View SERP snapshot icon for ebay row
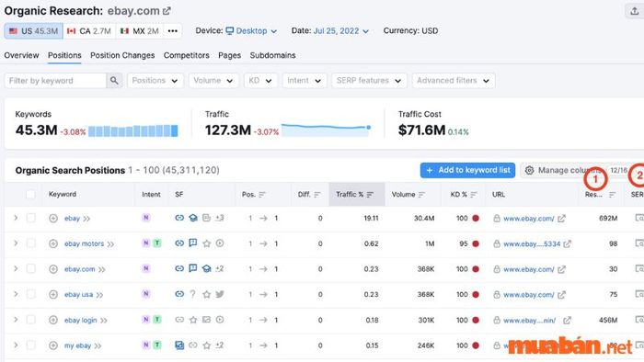 pyautogui.click(x=639, y=218)
